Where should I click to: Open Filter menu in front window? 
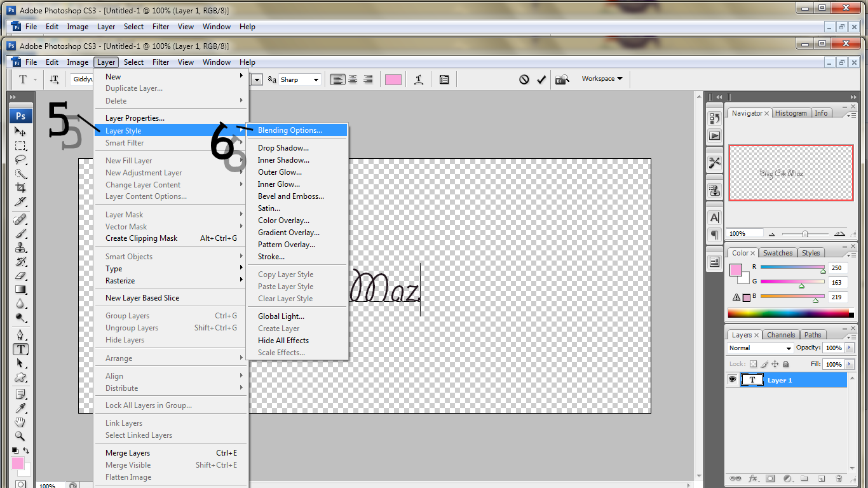pos(161,62)
